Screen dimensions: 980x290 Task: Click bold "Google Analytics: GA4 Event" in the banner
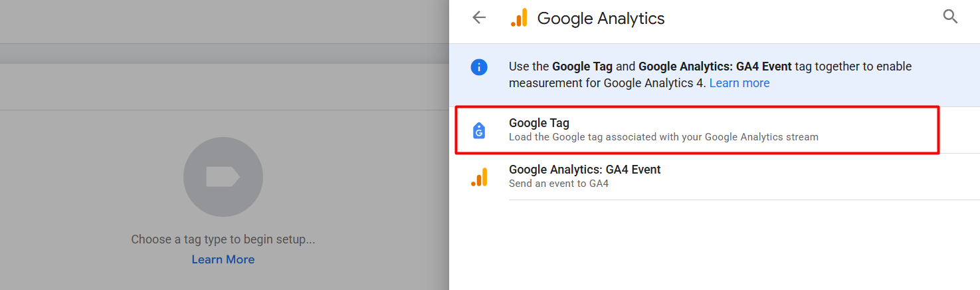pos(714,67)
